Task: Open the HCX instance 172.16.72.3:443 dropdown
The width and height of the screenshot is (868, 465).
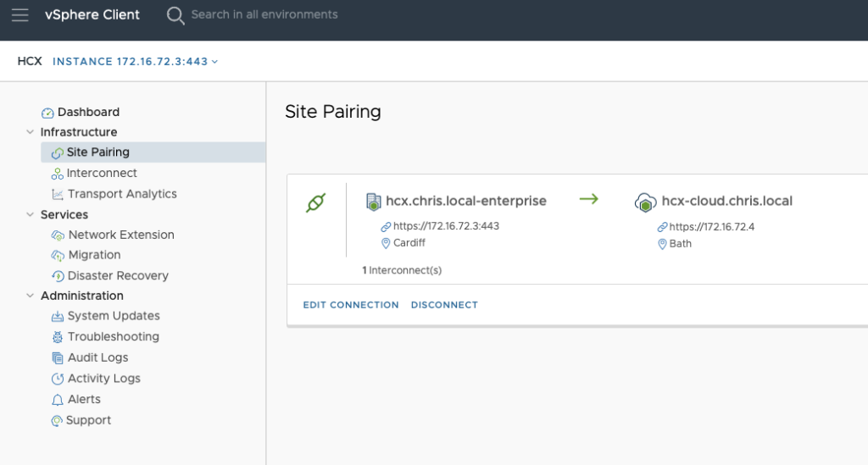Action: point(135,61)
